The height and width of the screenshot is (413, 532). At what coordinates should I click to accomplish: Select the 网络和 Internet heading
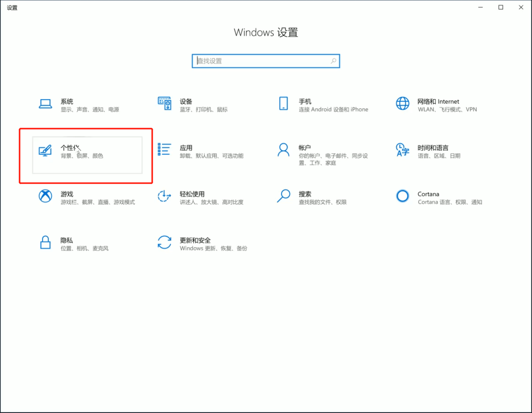(438, 102)
